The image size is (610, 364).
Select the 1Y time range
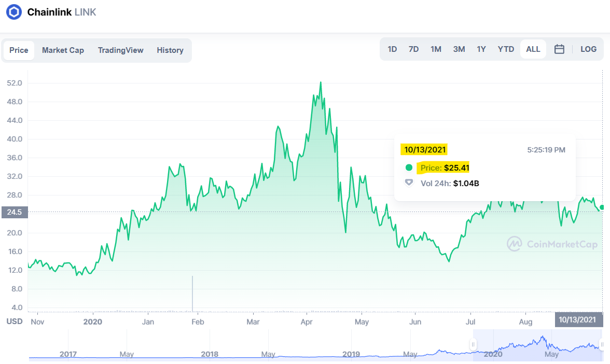481,49
